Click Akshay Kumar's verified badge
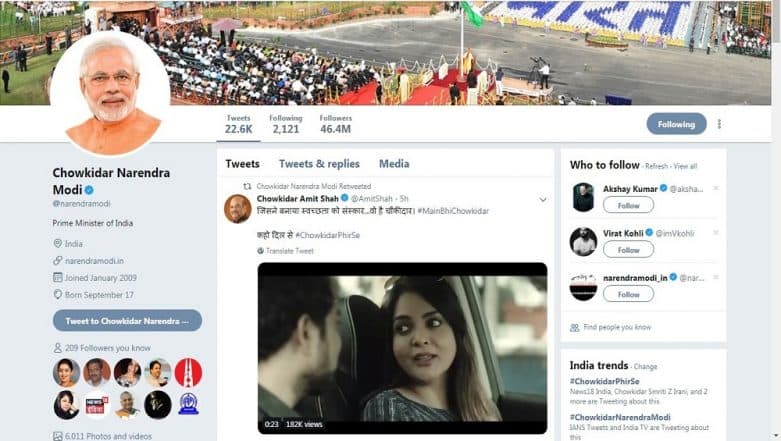 click(x=663, y=188)
